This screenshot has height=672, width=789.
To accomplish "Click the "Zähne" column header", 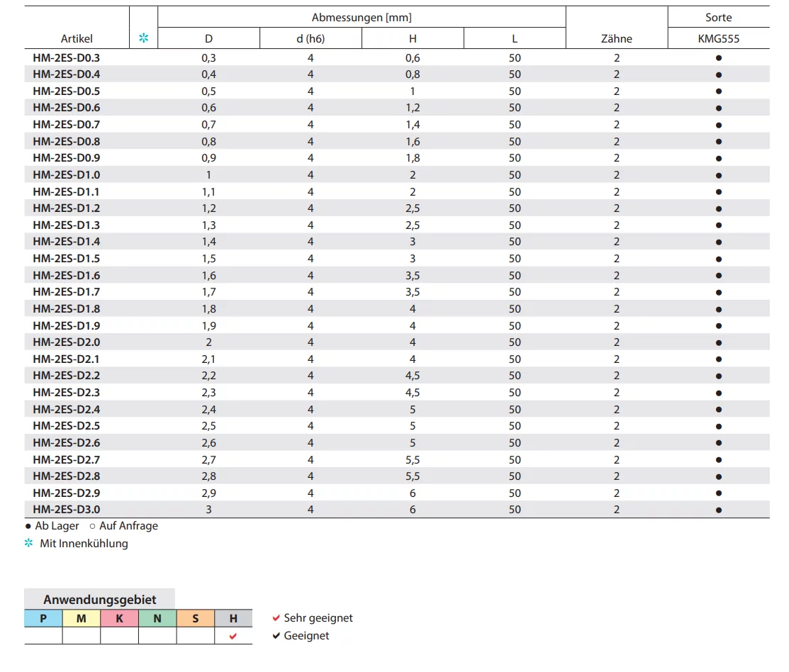I will pos(616,39).
